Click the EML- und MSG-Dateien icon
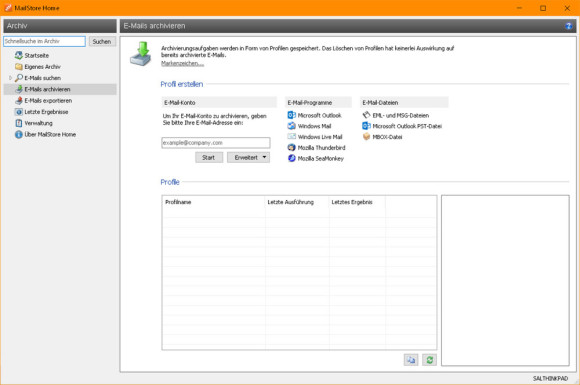The width and height of the screenshot is (580, 385). [x=366, y=115]
